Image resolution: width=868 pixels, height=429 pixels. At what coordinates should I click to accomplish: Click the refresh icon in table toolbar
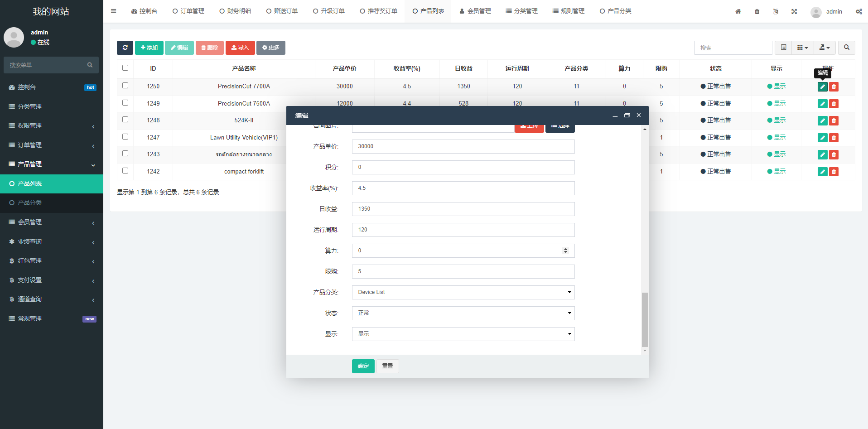[125, 48]
